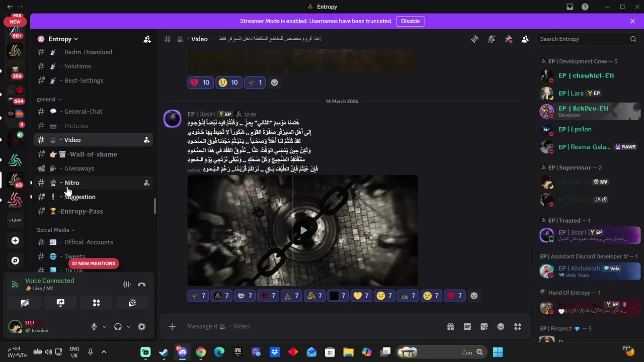
Task: Click the back arrow in title bar
Action: click(10, 7)
